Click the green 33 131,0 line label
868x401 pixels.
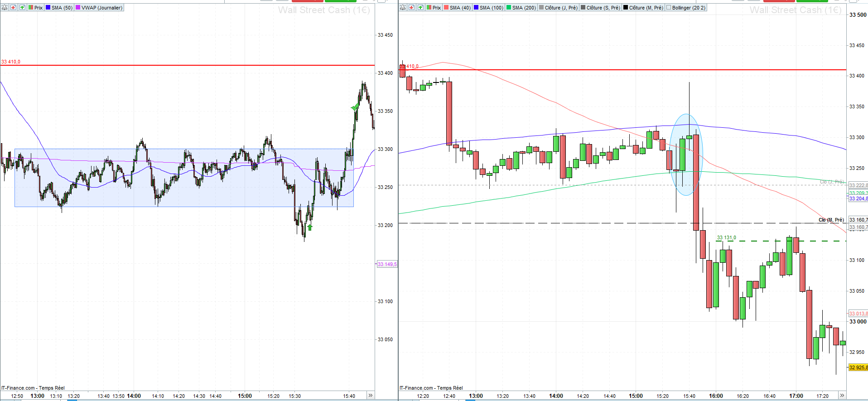click(x=727, y=237)
